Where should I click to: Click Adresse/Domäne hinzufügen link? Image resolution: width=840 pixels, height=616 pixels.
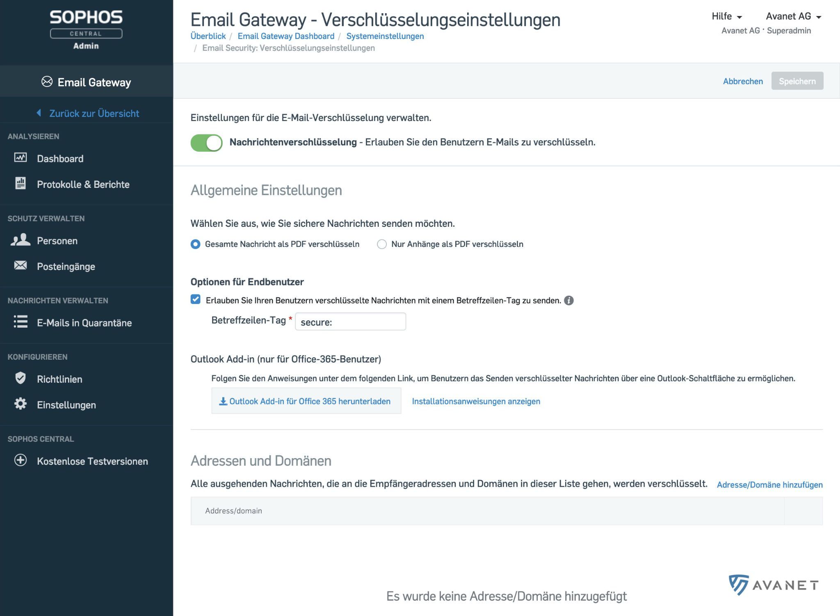769,485
